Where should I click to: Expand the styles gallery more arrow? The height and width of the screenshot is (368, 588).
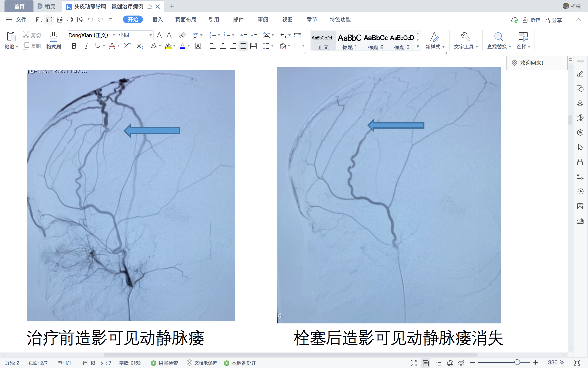pos(418,46)
